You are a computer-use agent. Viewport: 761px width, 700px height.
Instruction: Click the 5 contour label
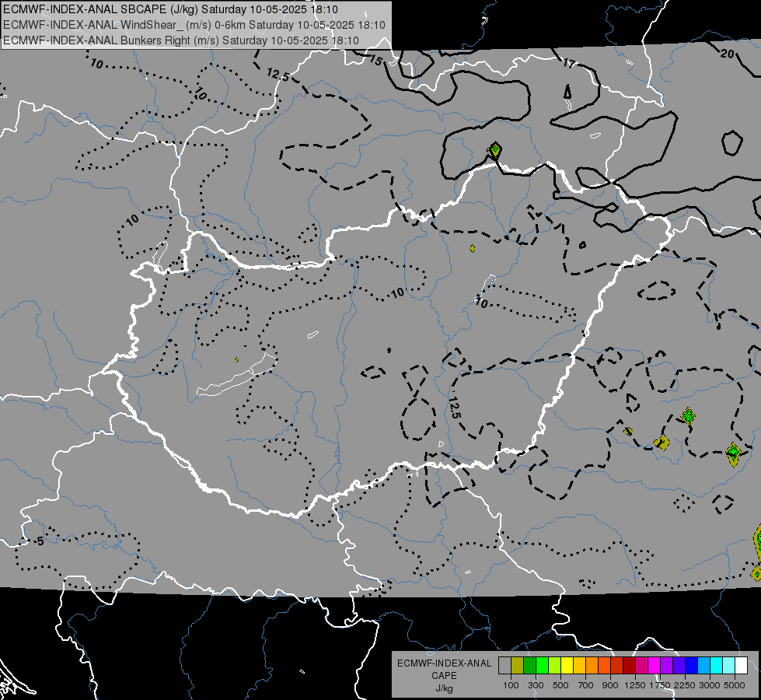[40, 541]
